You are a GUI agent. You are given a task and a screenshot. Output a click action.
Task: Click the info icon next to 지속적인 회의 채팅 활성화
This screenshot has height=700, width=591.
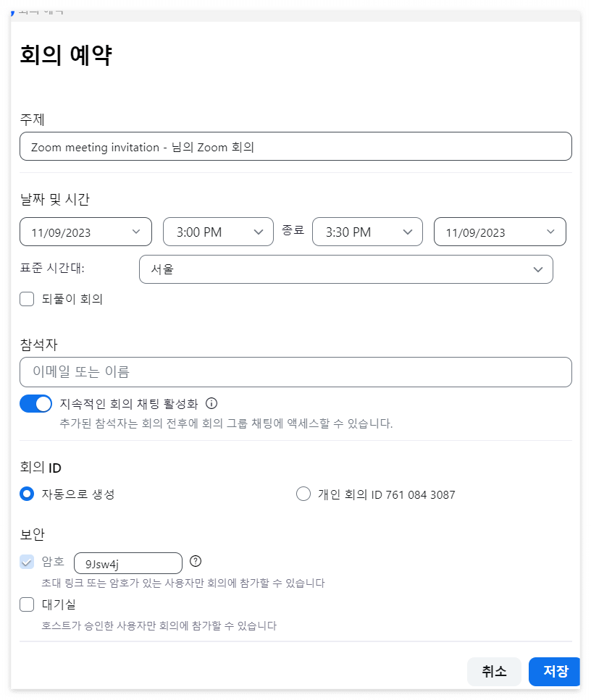[x=211, y=403]
